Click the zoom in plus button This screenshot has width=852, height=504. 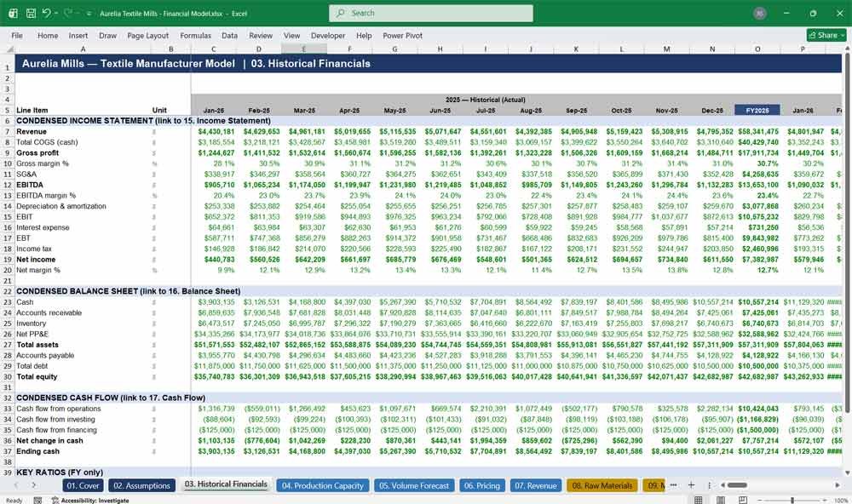[826, 500]
